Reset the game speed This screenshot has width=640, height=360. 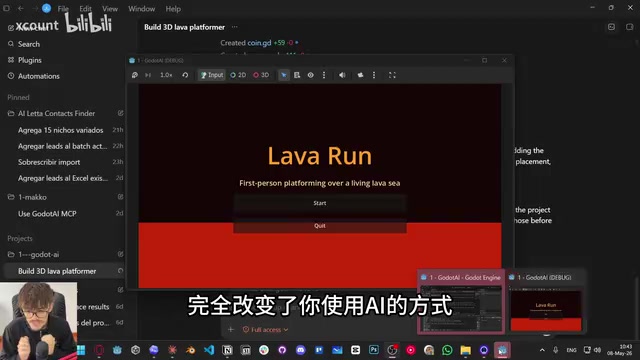185,75
